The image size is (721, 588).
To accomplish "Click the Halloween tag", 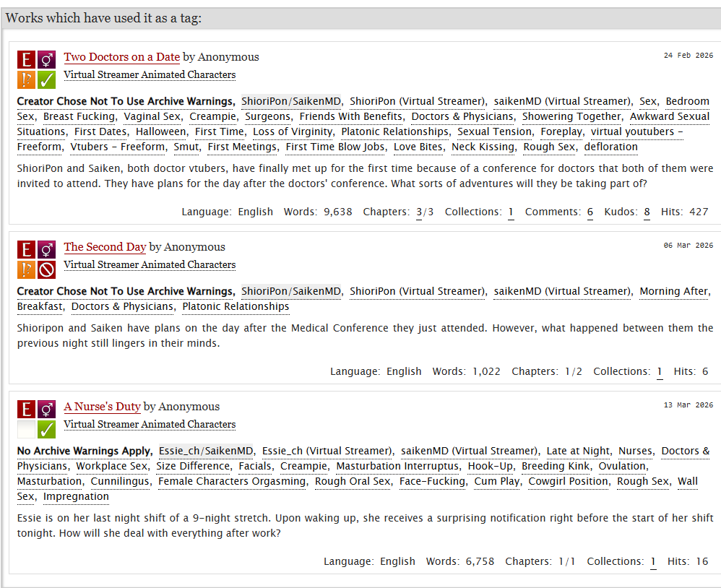I will (160, 131).
